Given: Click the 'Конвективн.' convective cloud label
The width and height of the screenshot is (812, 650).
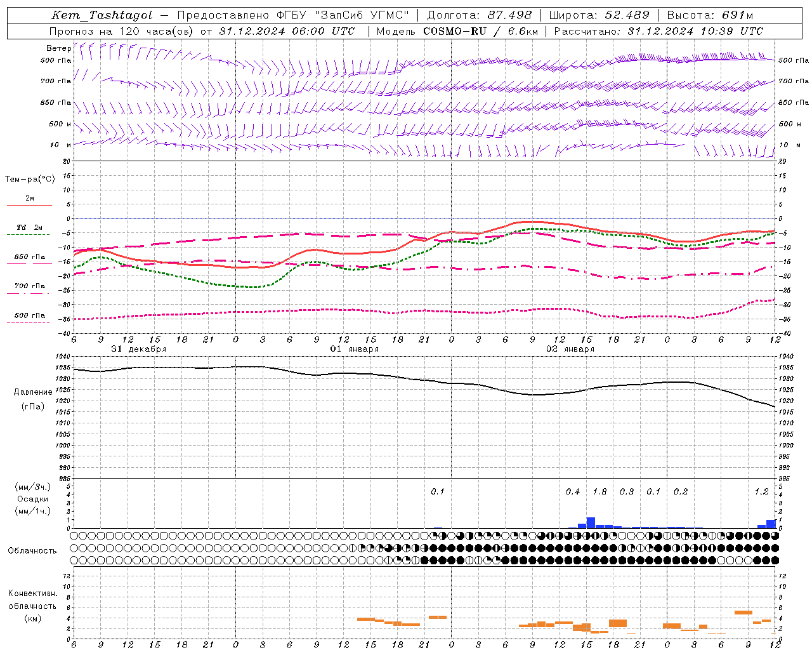Looking at the screenshot, I should [x=32, y=594].
